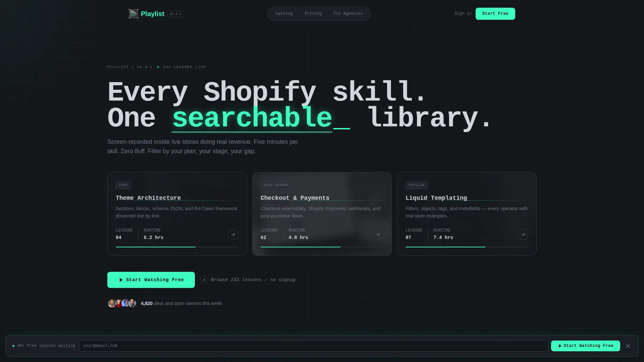Screen dimensions: 644x362
Task: Open the Liquid Templating card title
Action: (x=436, y=198)
